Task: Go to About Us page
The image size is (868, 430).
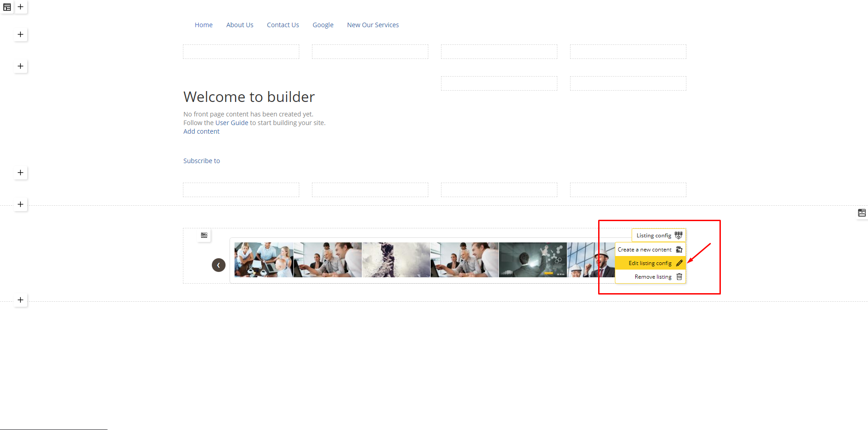Action: pyautogui.click(x=240, y=25)
